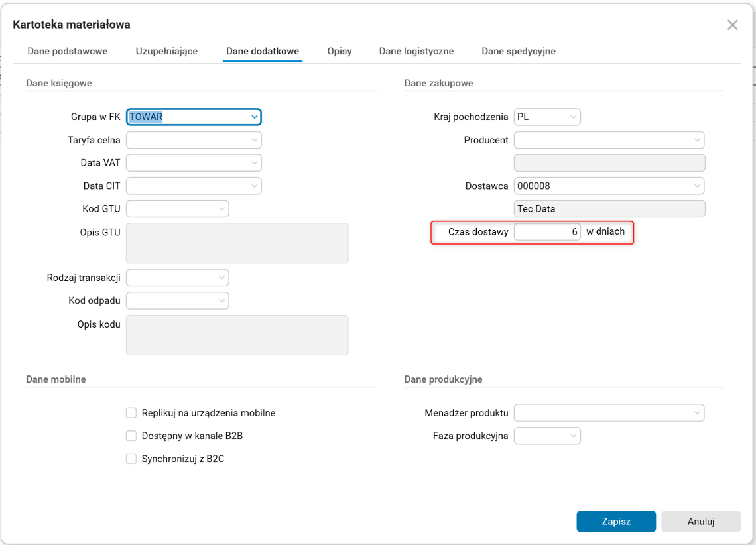This screenshot has height=545, width=756.
Task: Open the Taryfa celna dropdown
Action: (x=255, y=140)
